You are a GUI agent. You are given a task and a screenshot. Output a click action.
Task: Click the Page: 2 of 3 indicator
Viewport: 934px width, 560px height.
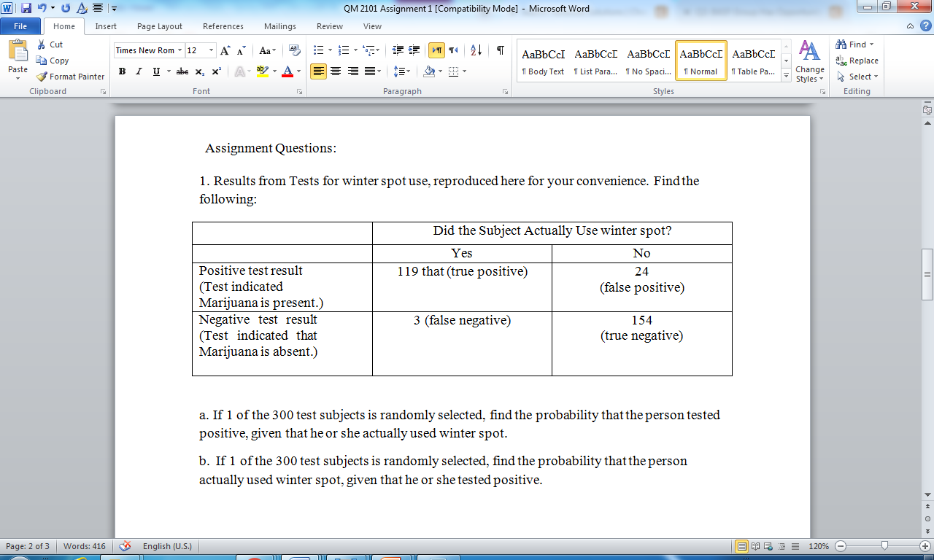click(28, 546)
